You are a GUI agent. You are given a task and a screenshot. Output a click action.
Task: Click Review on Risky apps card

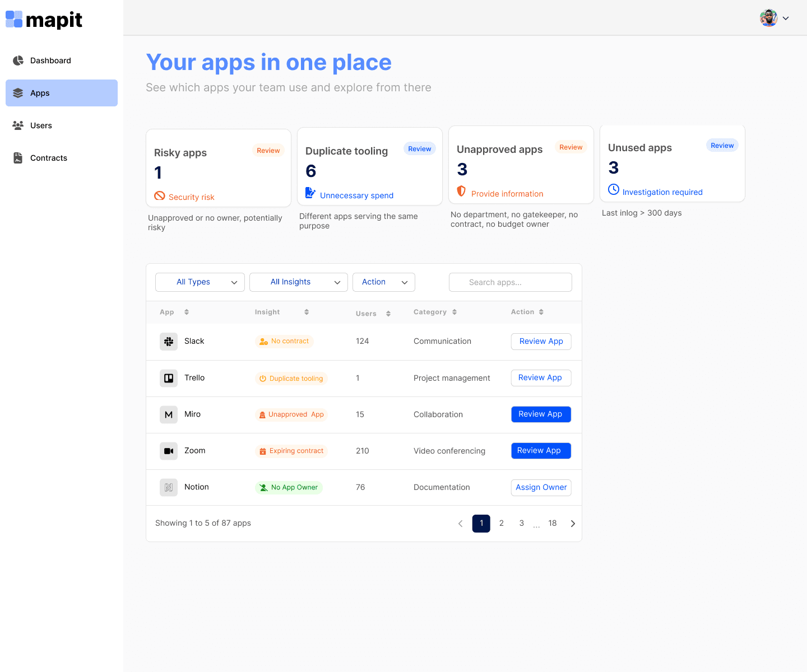268,151
